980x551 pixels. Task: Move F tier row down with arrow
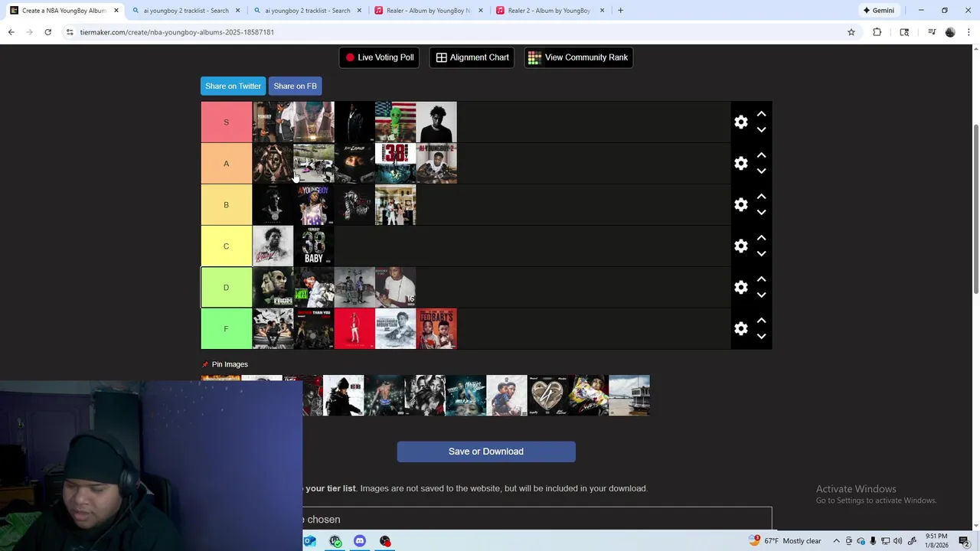tap(761, 337)
